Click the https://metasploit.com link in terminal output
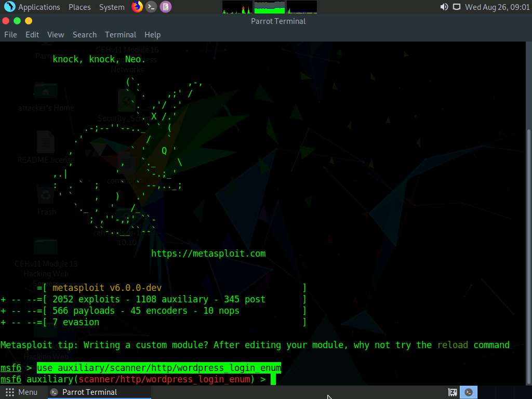The image size is (532, 399). (208, 253)
